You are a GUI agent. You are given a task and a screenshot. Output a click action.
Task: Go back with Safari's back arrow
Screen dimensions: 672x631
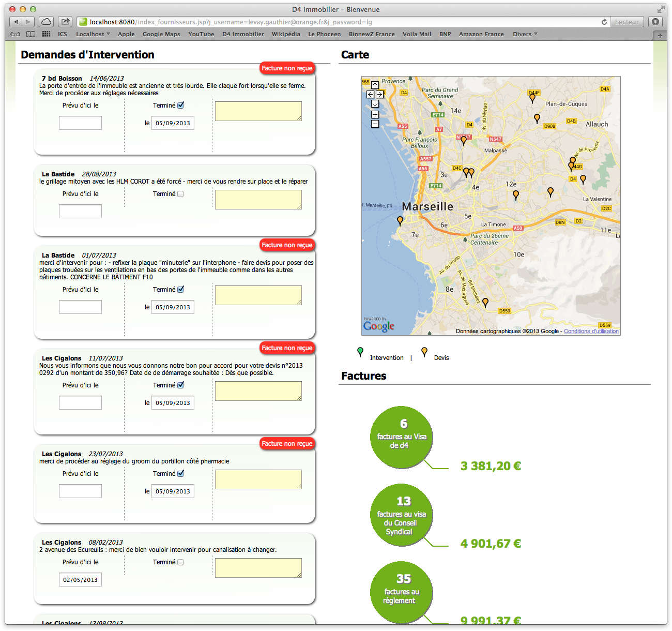(x=16, y=22)
